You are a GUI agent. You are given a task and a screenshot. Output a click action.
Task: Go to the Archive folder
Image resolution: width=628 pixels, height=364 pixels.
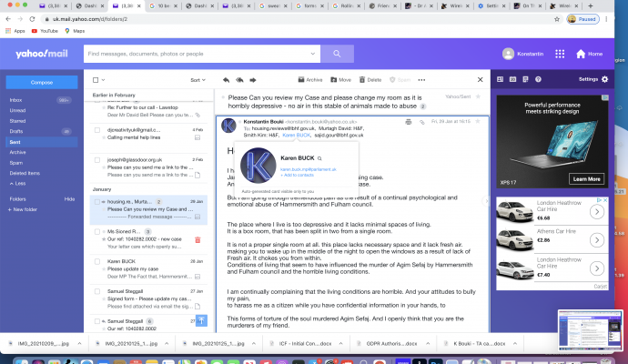tap(18, 152)
